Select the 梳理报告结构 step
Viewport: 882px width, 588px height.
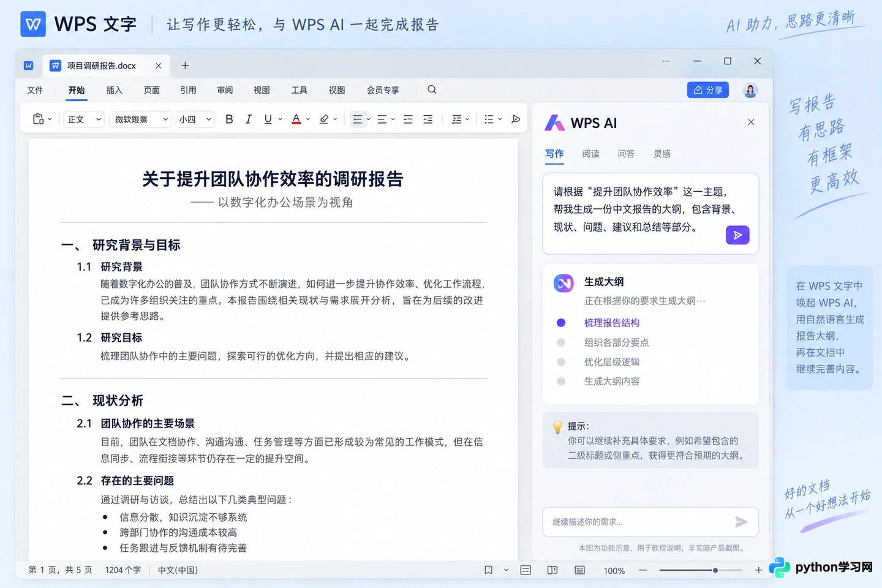(611, 323)
